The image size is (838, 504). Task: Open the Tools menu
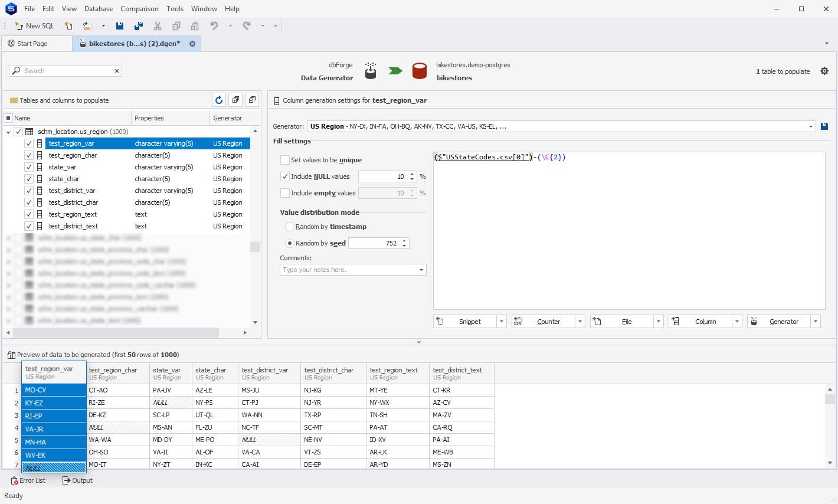coord(175,9)
